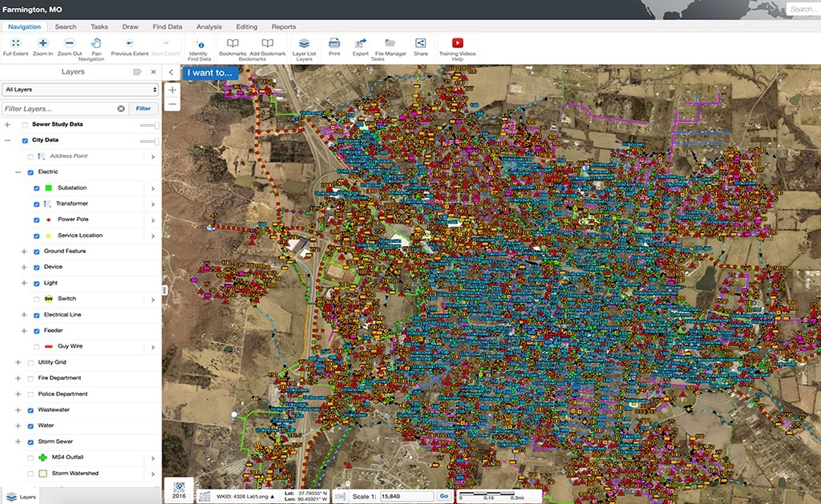The height and width of the screenshot is (504, 821).
Task: Open the Layer List tool
Action: [x=304, y=43]
